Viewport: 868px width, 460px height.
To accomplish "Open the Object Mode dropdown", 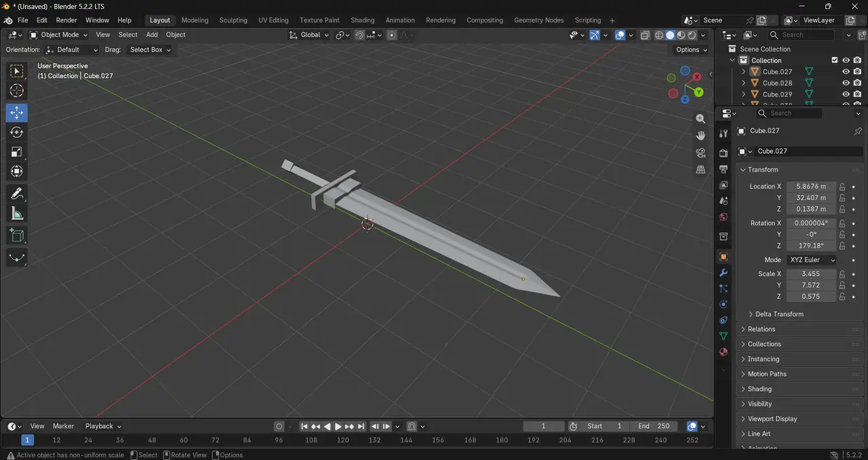I will tap(59, 35).
